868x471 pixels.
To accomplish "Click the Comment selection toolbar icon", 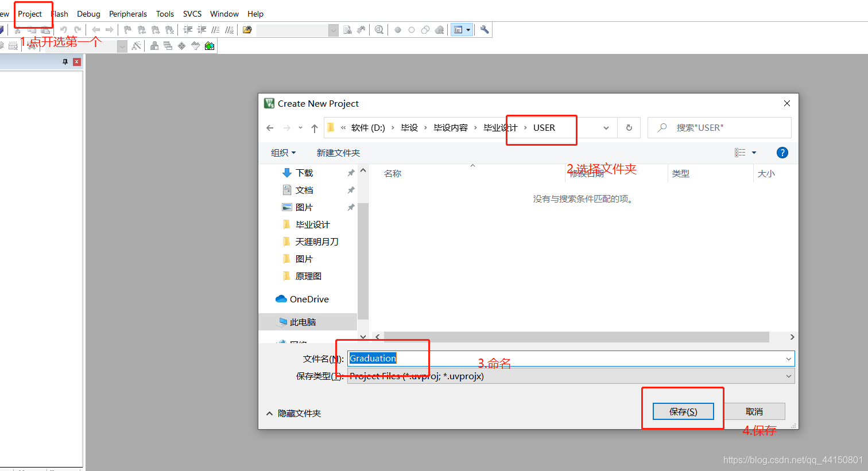I will tap(215, 30).
